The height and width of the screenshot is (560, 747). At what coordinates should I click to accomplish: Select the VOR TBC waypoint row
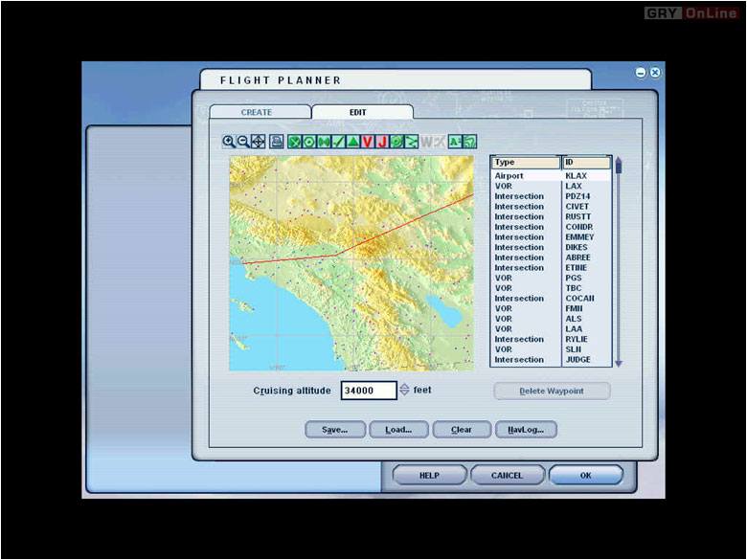point(552,288)
